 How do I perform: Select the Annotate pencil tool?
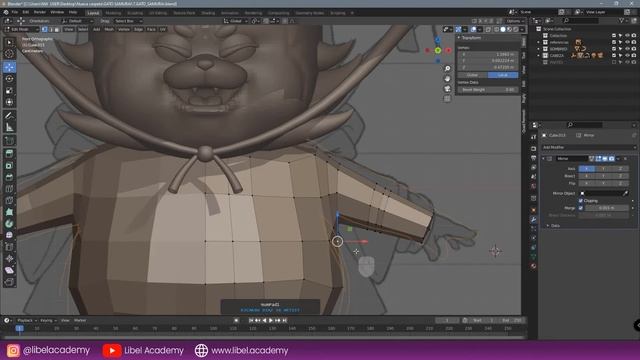9,116
